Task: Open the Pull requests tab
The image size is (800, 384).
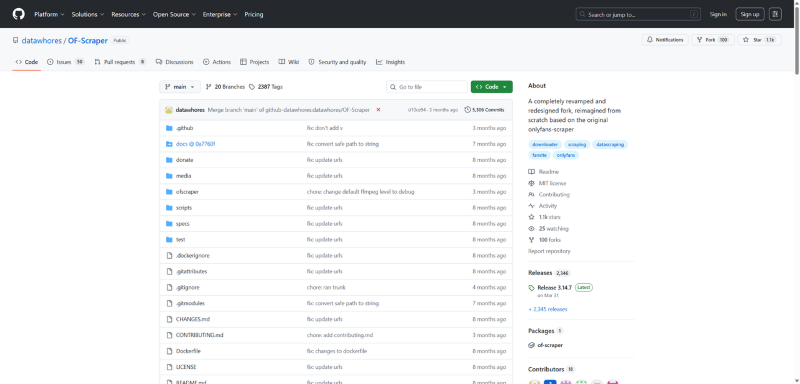Action: click(x=120, y=62)
